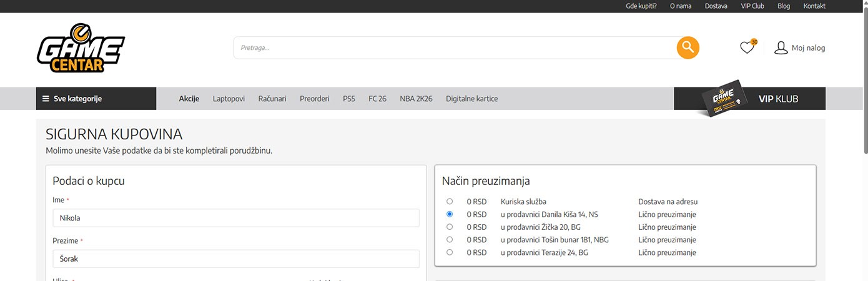Click the orange search magnifier button
Image resolution: width=868 pixels, height=281 pixels.
tap(688, 47)
